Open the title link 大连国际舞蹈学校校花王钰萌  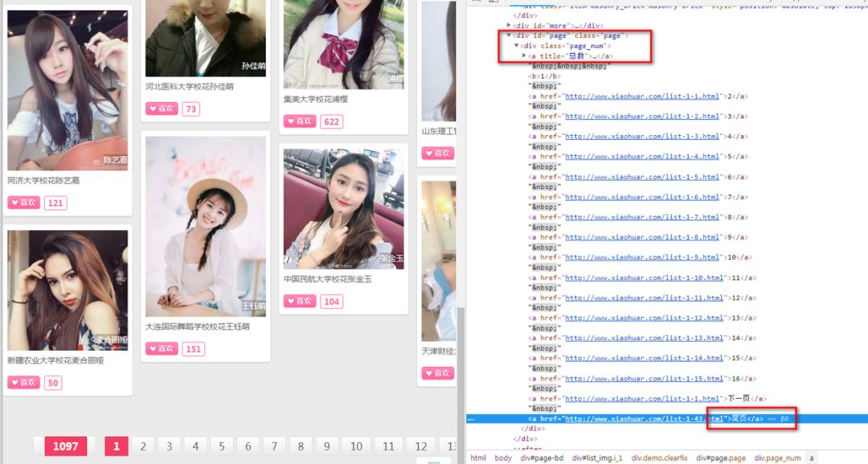pyautogui.click(x=198, y=326)
